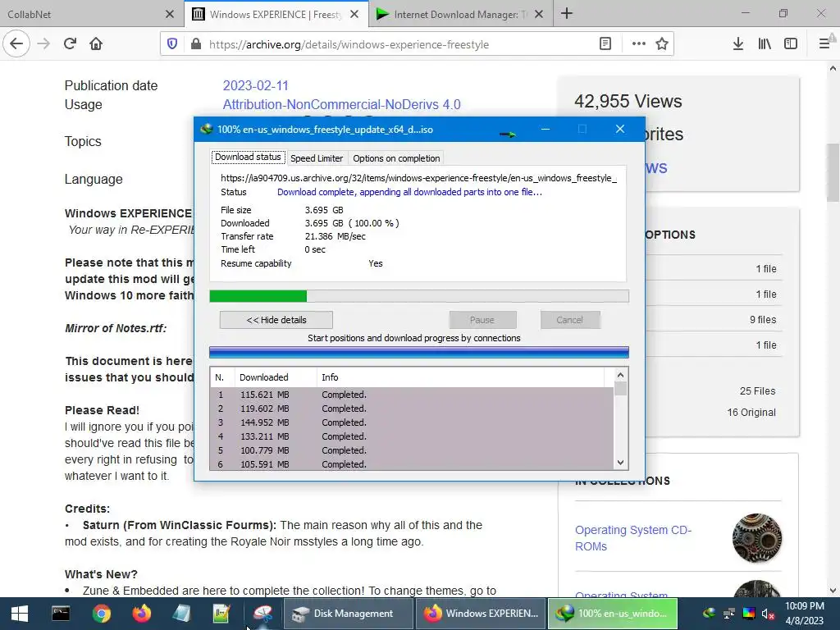Viewport: 840px width, 630px height.
Task: Toggle Firefox sidebar icon
Action: [791, 44]
